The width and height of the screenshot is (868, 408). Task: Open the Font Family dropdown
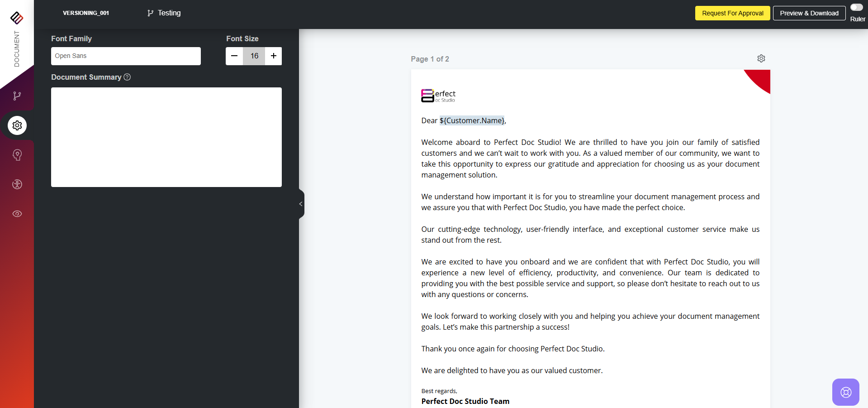click(126, 56)
